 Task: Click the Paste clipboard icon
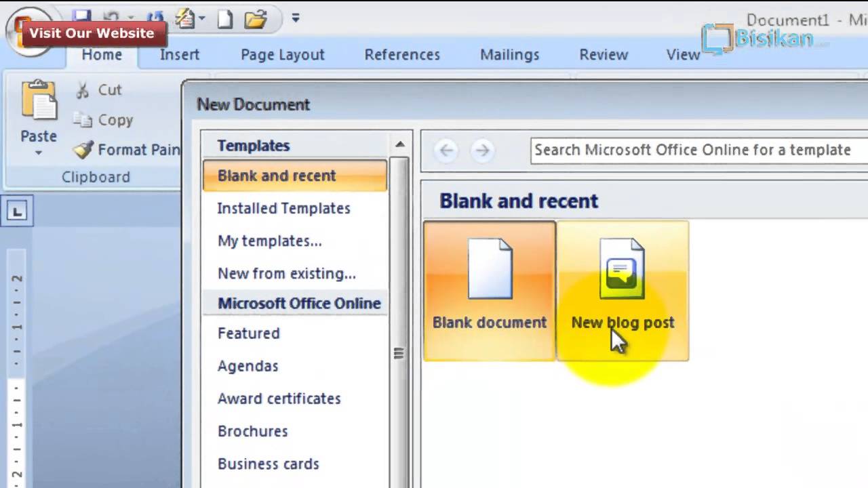(x=39, y=100)
